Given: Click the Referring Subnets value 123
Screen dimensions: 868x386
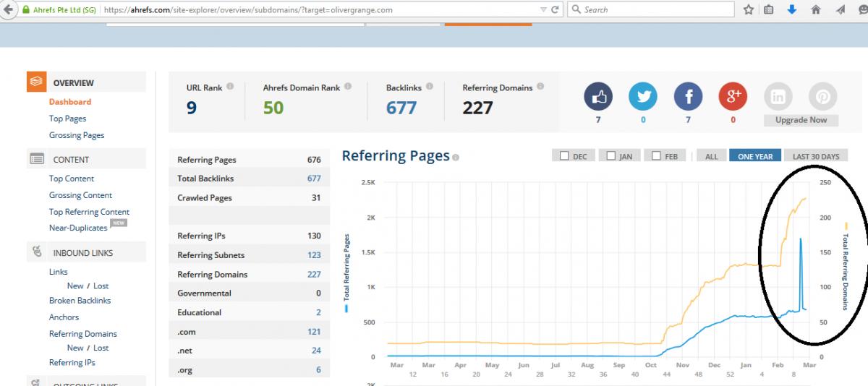Looking at the screenshot, I should click(x=314, y=255).
